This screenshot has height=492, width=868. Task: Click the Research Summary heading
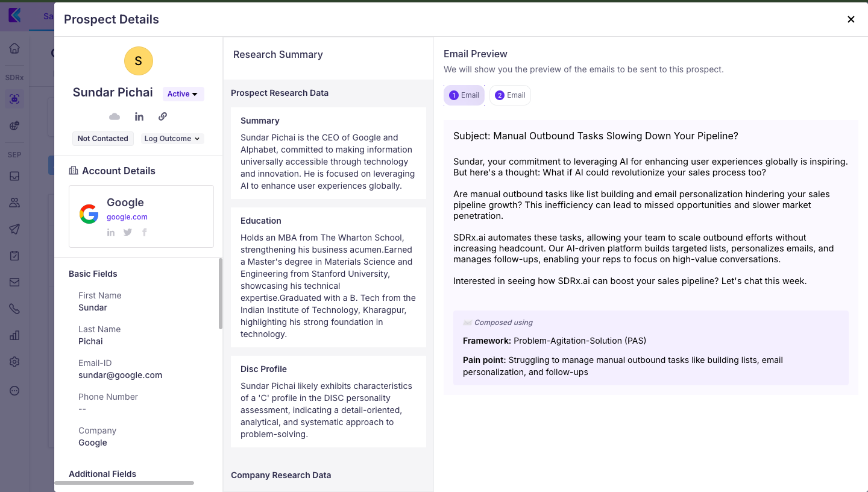coord(278,54)
